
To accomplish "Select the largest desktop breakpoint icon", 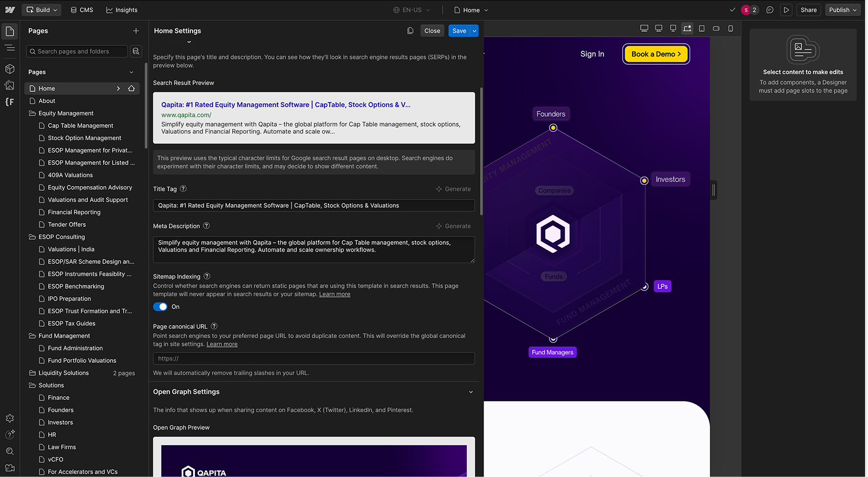I will point(644,28).
